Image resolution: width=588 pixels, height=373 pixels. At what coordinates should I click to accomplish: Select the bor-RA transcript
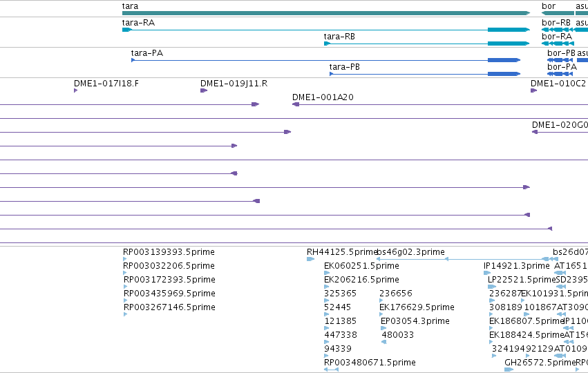pyautogui.click(x=558, y=44)
